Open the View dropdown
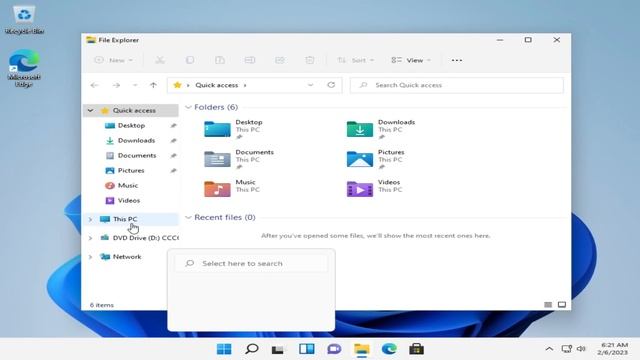Image resolution: width=640 pixels, height=360 pixels. tap(411, 60)
